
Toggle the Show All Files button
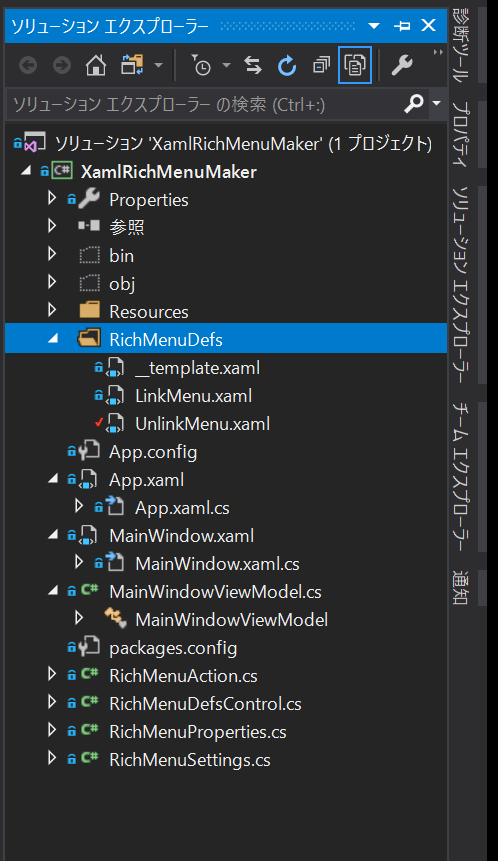click(x=355, y=65)
